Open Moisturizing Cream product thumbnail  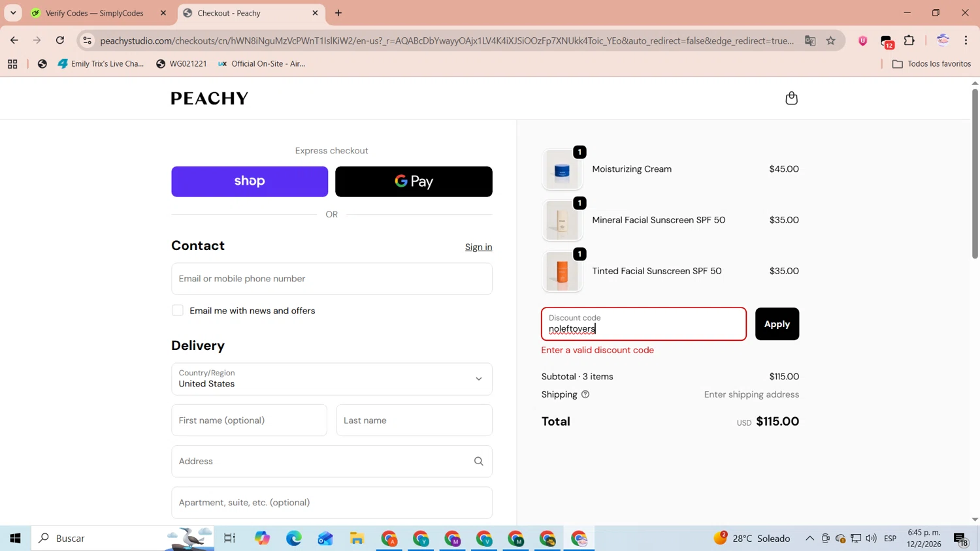[x=562, y=170]
